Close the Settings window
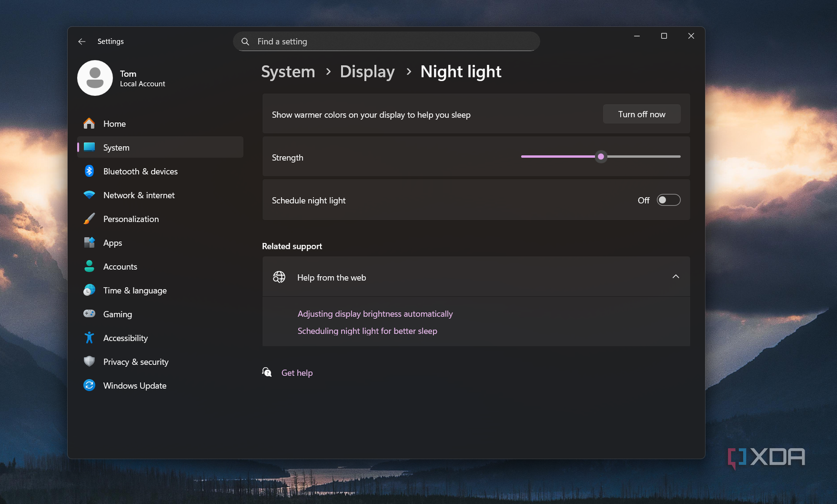Image resolution: width=837 pixels, height=504 pixels. [x=691, y=36]
